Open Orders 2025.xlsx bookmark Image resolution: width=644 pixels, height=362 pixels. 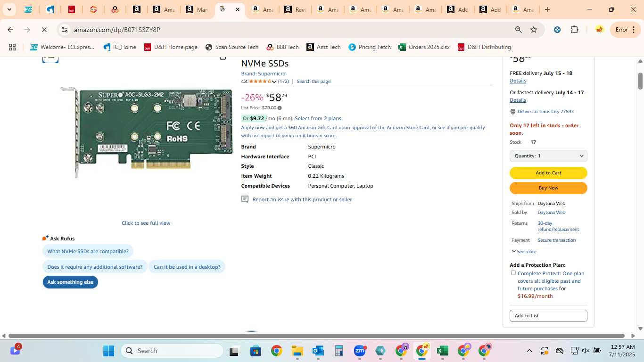424,47
